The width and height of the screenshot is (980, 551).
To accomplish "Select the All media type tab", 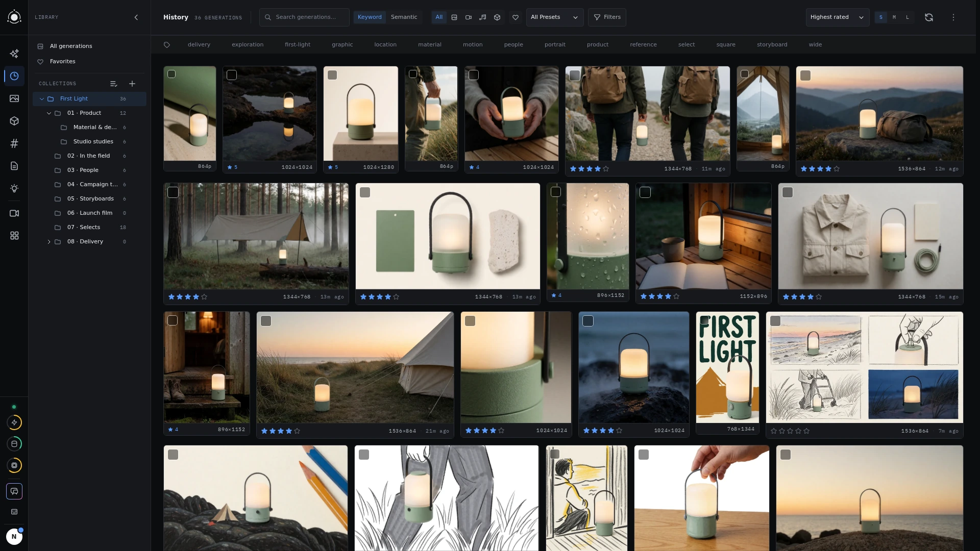I will pos(439,17).
